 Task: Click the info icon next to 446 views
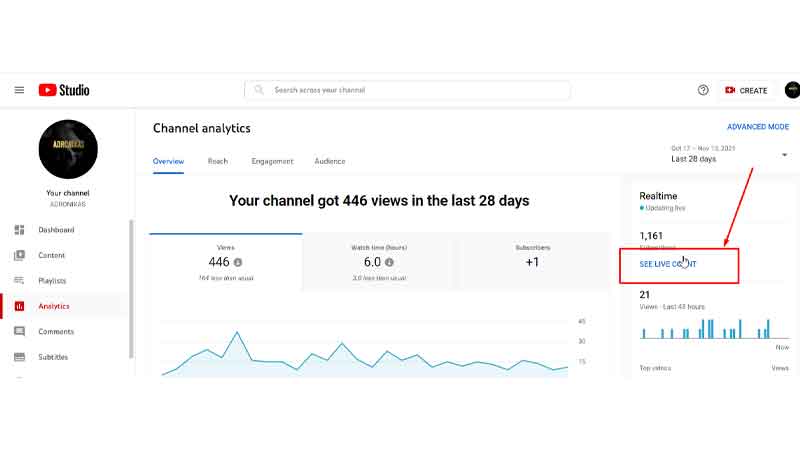pyautogui.click(x=238, y=262)
